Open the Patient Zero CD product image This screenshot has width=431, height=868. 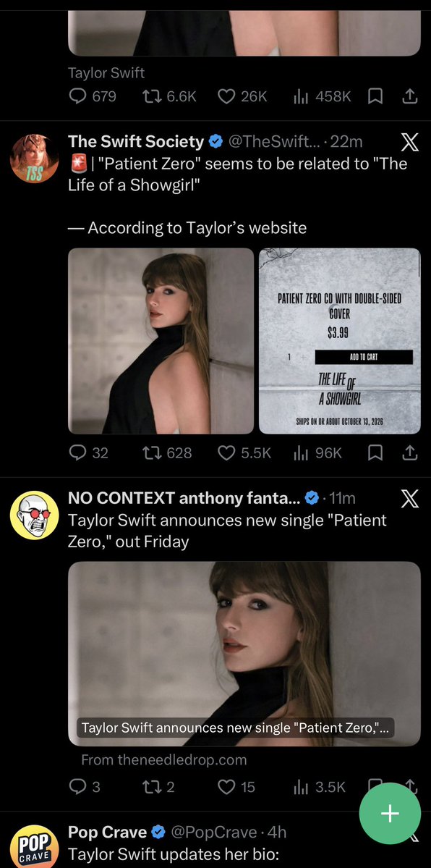340,341
